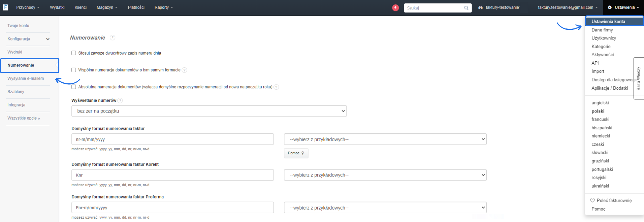Go to Wydatki in top navigation
644x222 pixels.
57,7
